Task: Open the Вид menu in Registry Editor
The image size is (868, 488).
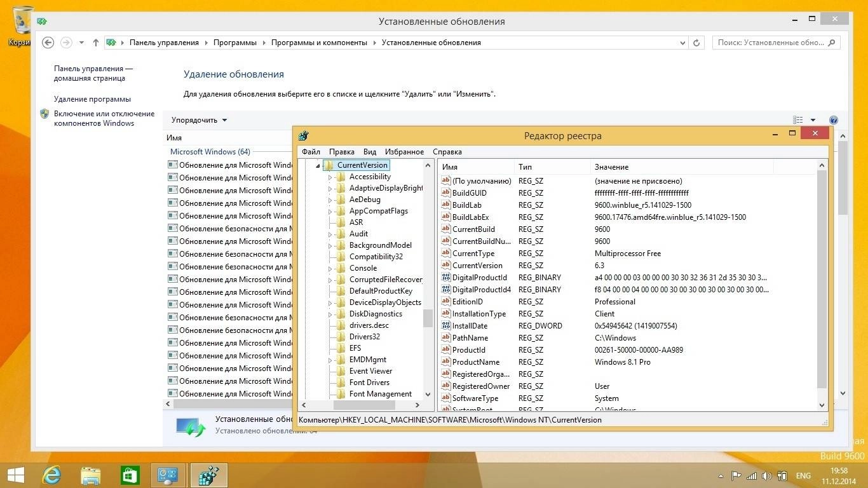Action: [370, 152]
